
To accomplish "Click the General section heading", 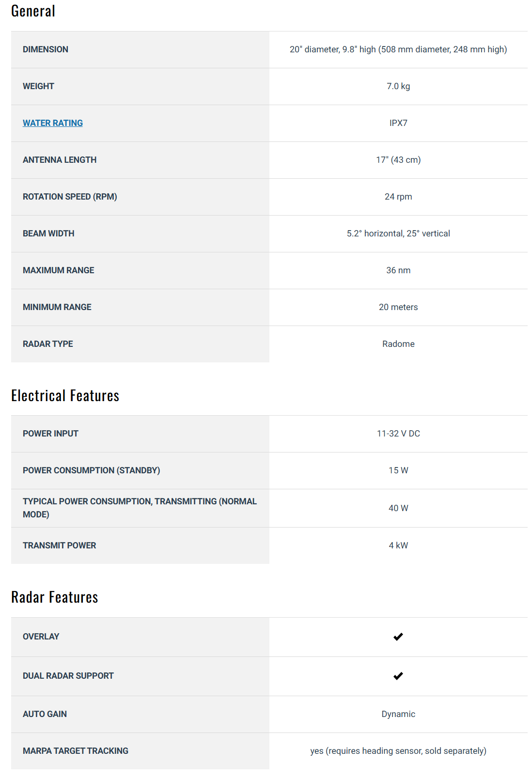I will 33,11.
